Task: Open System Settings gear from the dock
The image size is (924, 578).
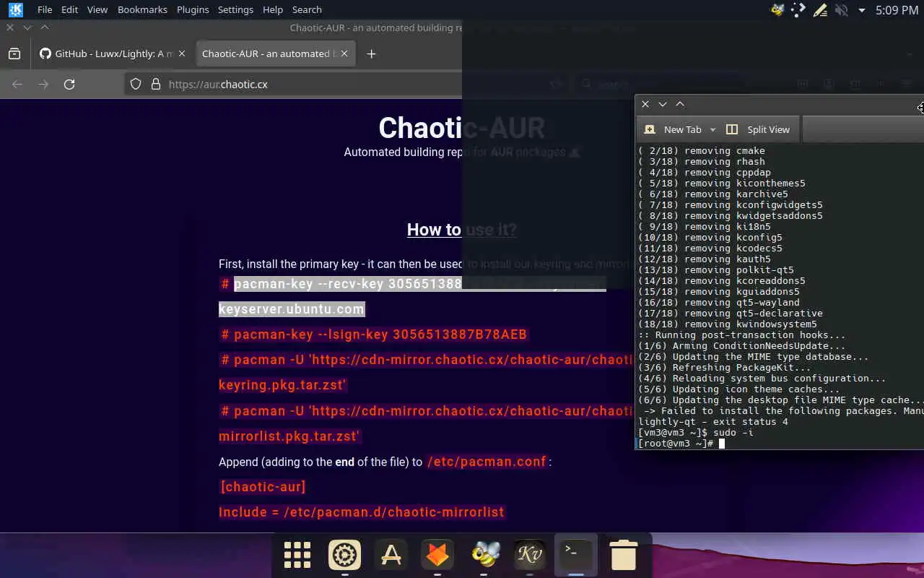Action: [344, 555]
